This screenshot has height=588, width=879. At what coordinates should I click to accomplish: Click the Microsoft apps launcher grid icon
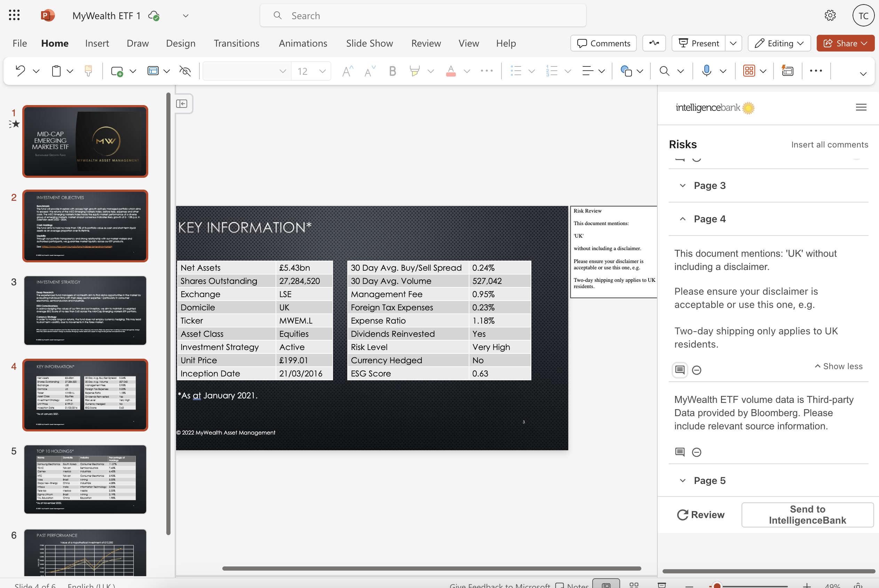click(14, 15)
